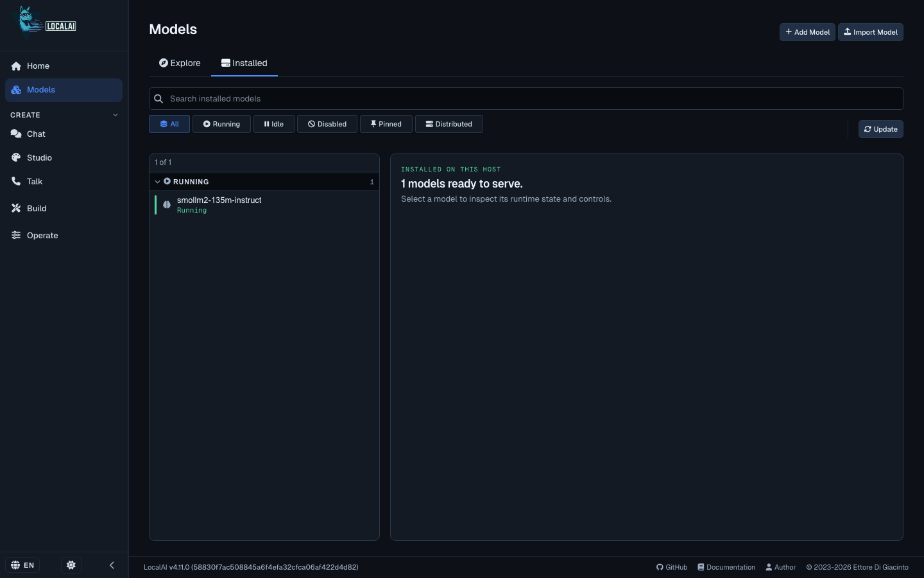Open the Operate section in the sidebar

point(64,236)
